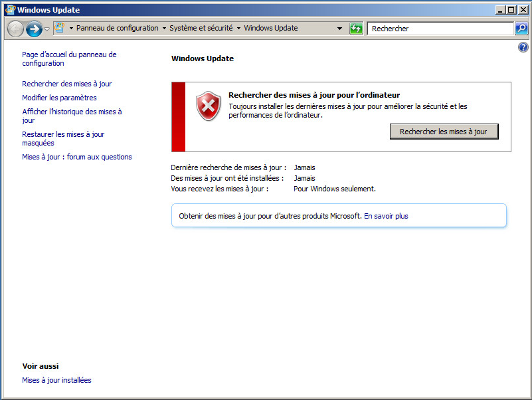Open the blue help question-mark icon

point(523,47)
